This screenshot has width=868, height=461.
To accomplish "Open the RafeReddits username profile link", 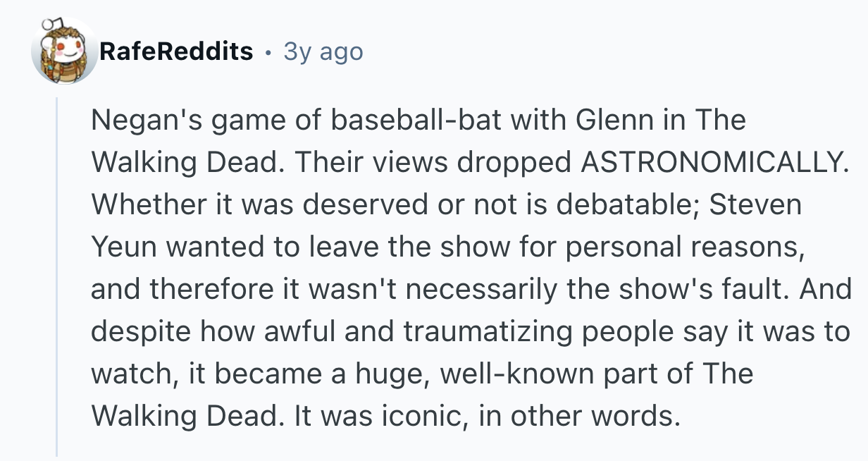I will [176, 51].
